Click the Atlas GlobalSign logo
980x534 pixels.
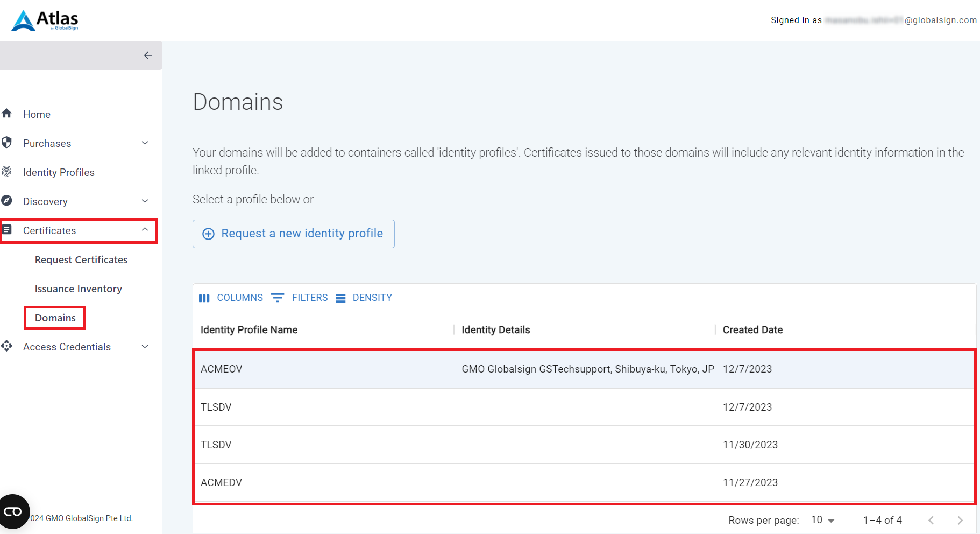45,20
